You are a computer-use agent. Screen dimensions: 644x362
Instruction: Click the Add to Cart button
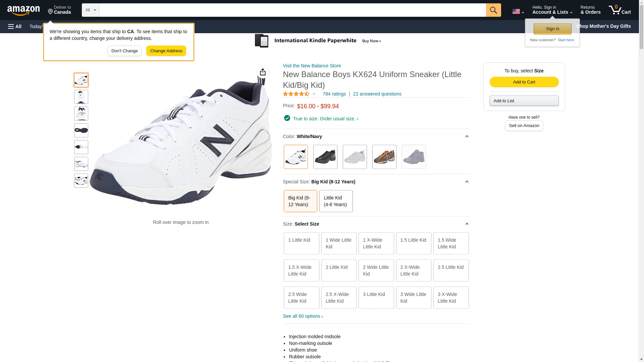524,82
